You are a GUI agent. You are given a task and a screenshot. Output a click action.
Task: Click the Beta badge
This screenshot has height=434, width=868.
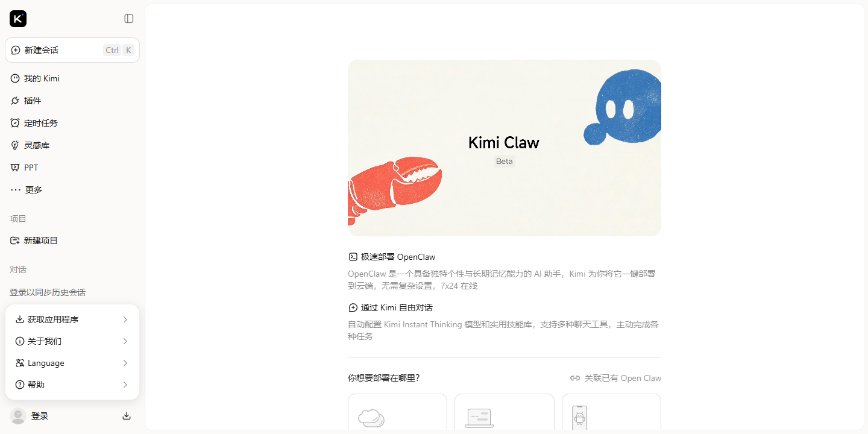505,162
